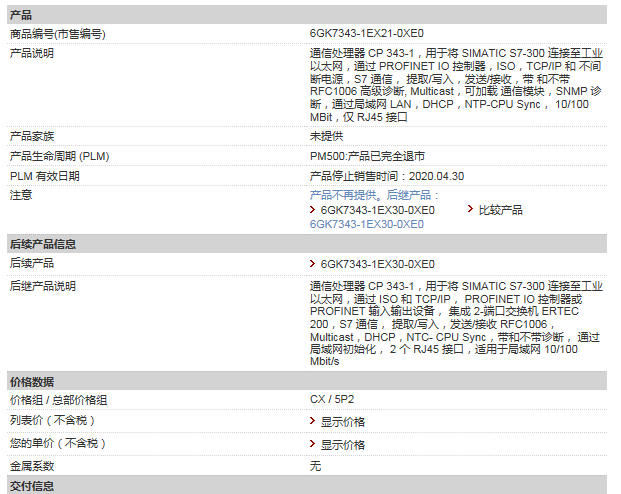Click the red arrow before the 注意 successor number
Image resolution: width=621 pixels, height=494 pixels.
tap(312, 210)
